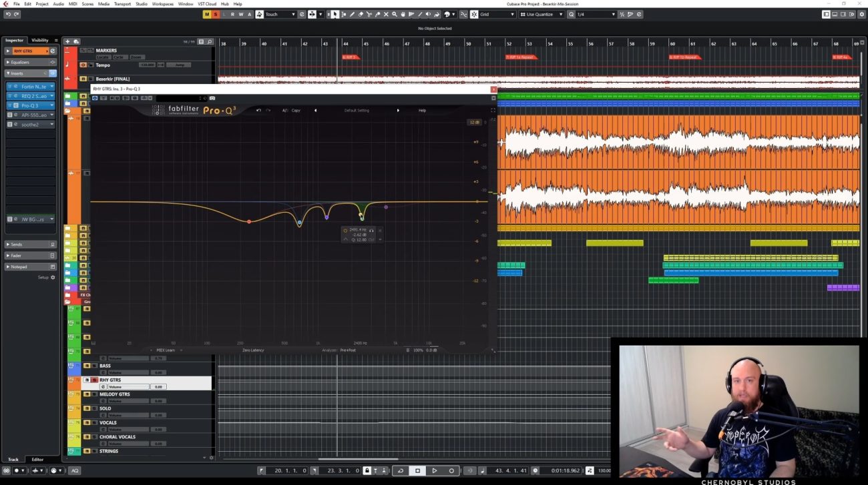Toggle global Mute M button in toolbar
868x485 pixels.
[x=207, y=14]
